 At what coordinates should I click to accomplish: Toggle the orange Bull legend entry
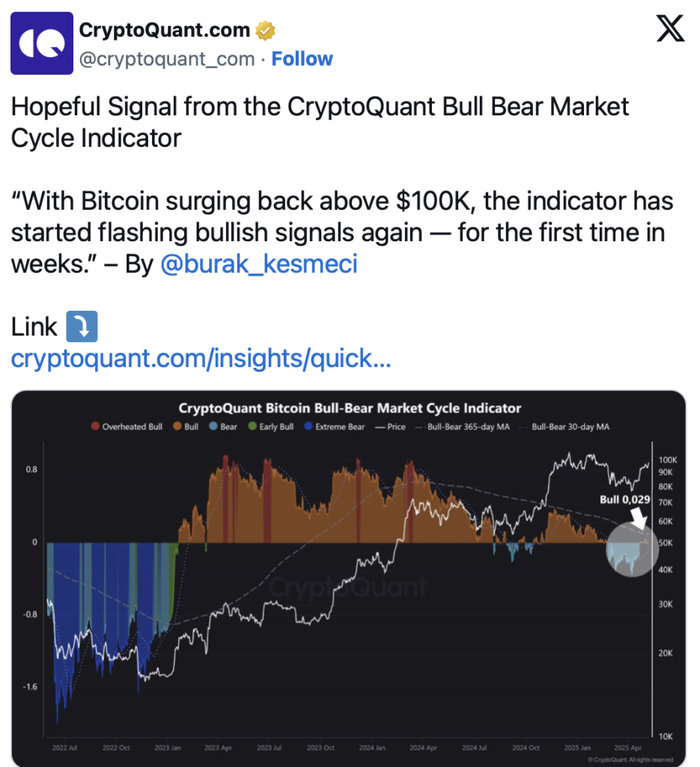pyautogui.click(x=186, y=426)
